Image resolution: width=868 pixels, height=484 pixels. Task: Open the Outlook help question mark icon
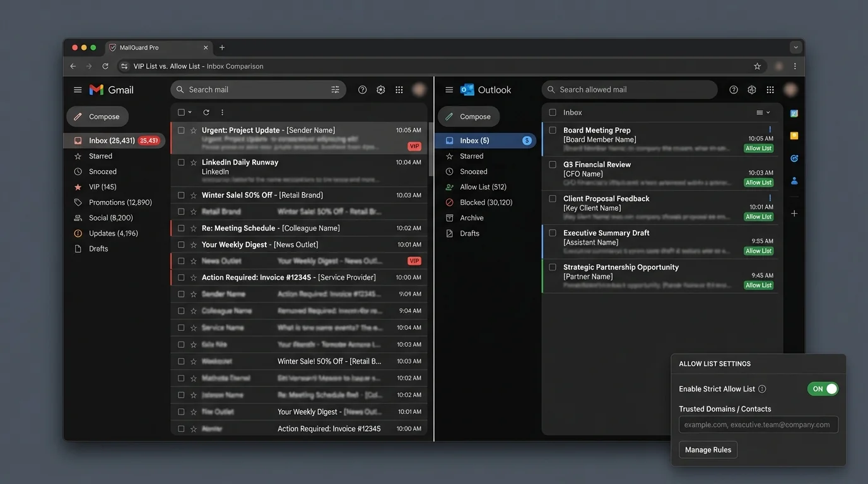tap(734, 90)
